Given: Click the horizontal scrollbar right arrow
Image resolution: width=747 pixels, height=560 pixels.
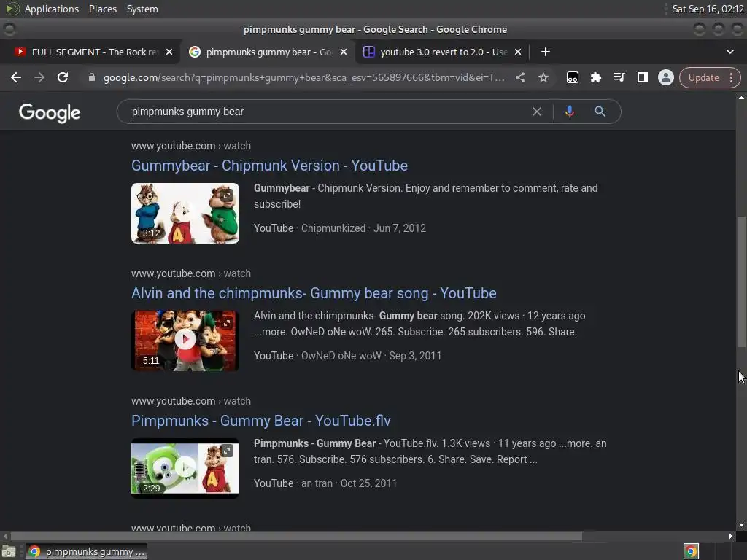Looking at the screenshot, I should (x=731, y=536).
